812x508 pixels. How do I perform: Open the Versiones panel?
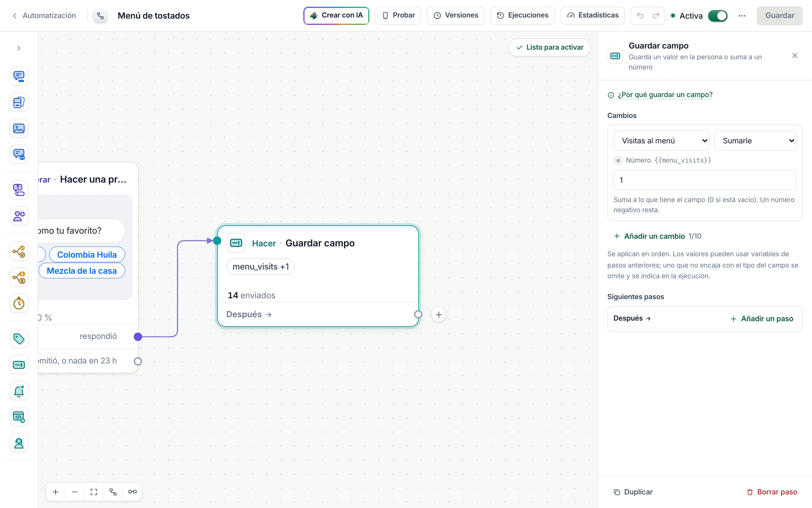point(455,16)
